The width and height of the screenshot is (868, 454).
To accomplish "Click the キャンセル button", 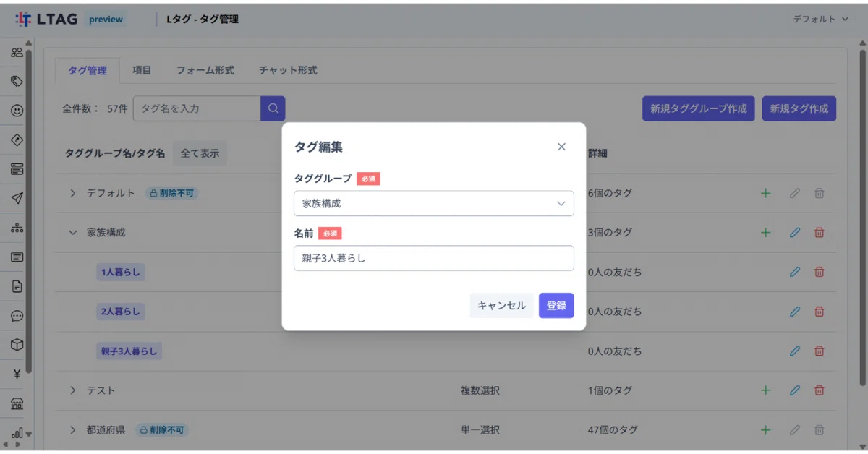I will click(501, 305).
